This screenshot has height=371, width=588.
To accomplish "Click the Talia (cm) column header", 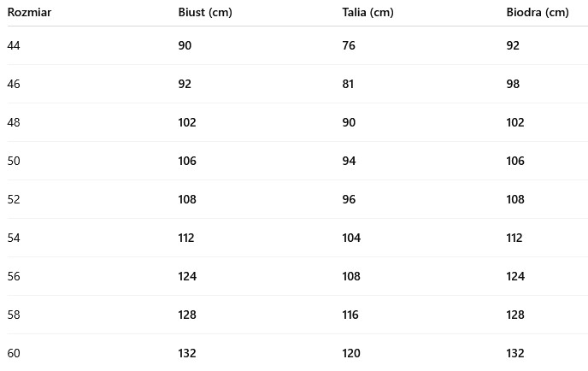I will coord(367,12).
